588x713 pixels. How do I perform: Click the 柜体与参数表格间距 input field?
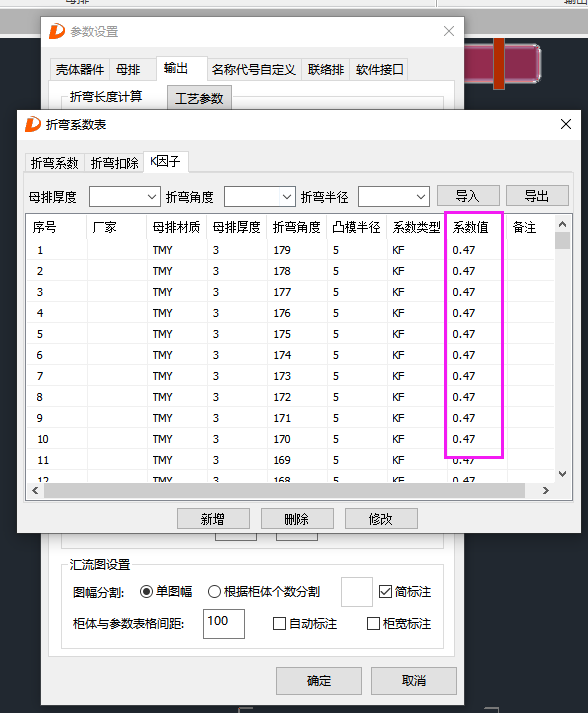tap(224, 624)
